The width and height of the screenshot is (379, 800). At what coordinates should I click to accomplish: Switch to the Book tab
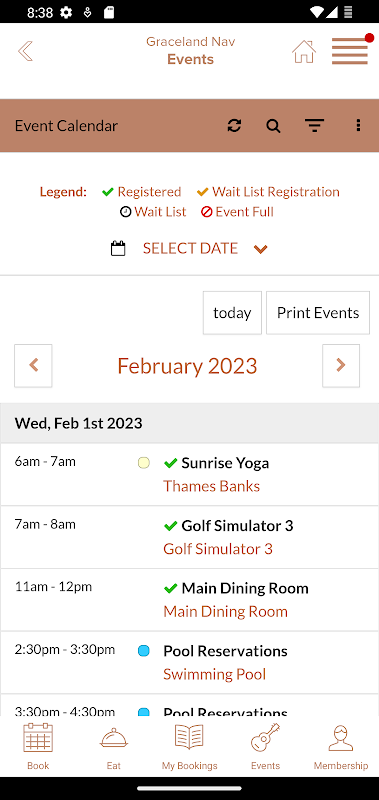point(38,746)
